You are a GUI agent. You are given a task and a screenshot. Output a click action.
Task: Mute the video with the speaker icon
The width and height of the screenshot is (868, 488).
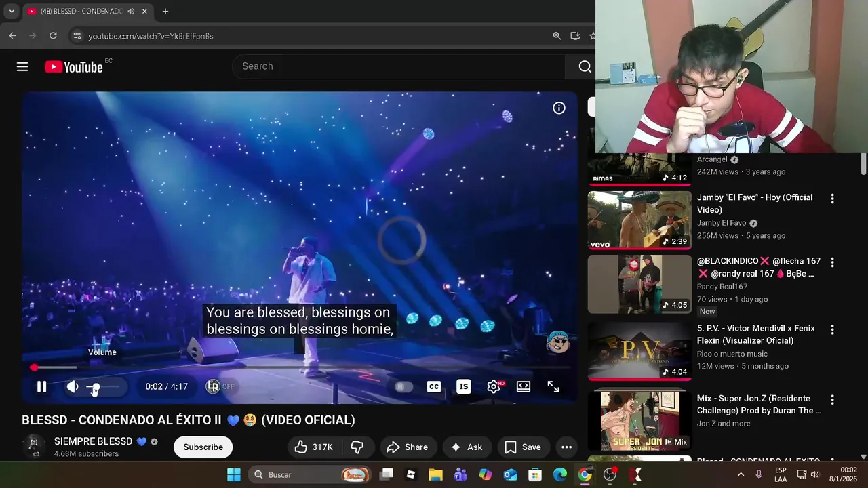pyautogui.click(x=73, y=386)
